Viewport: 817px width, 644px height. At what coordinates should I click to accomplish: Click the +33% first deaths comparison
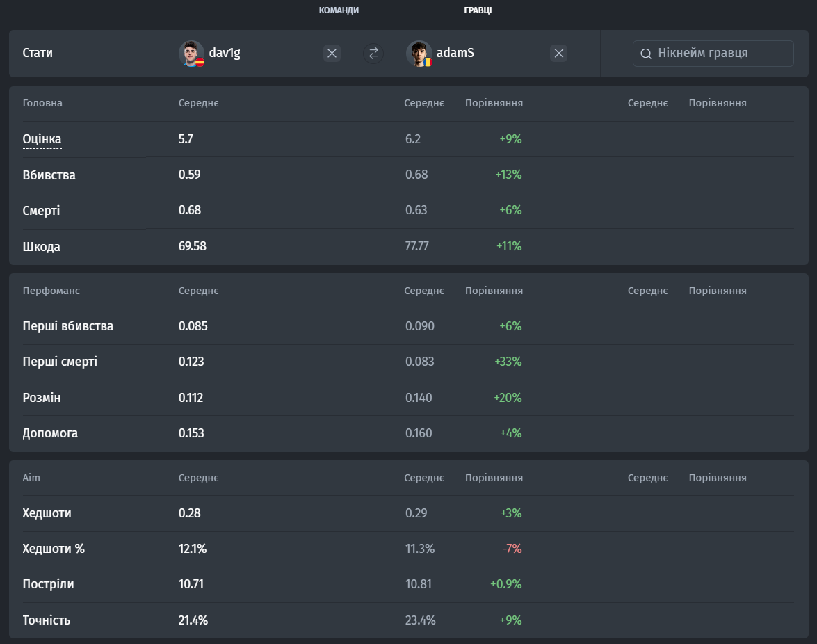[x=508, y=362]
